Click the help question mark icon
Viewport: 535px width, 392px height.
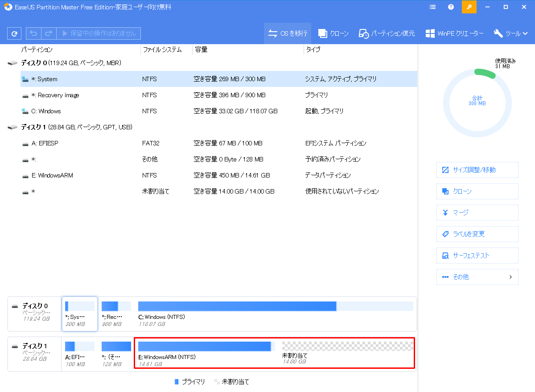point(451,7)
